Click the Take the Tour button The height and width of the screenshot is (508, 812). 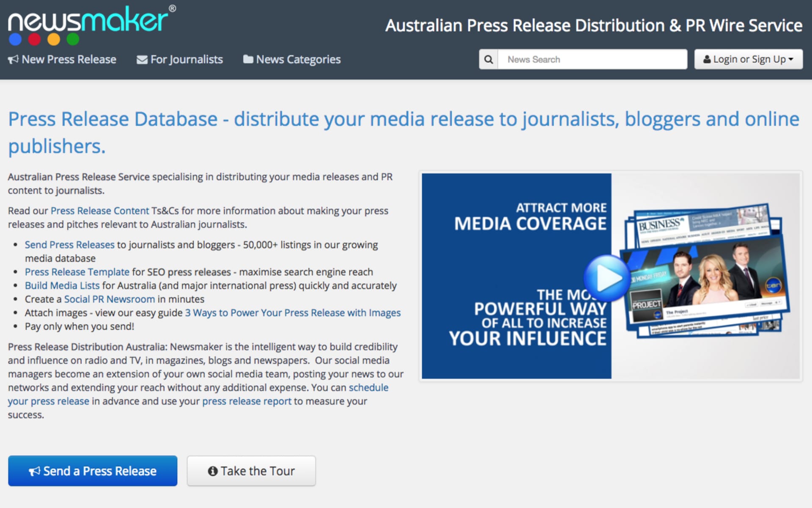click(x=251, y=471)
